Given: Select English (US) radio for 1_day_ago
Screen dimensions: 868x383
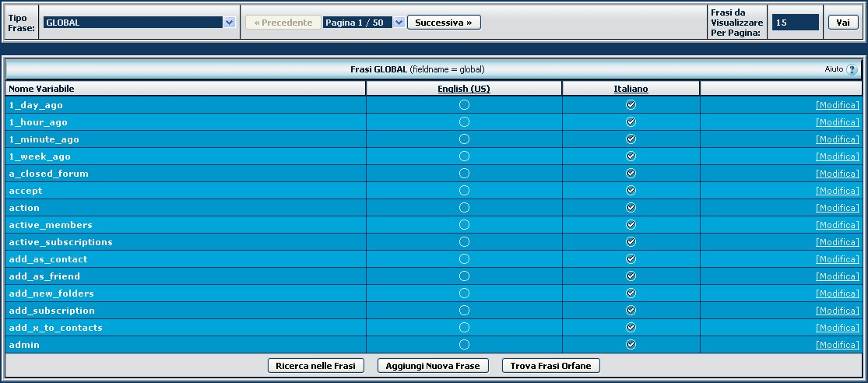Looking at the screenshot, I should click(x=464, y=105).
